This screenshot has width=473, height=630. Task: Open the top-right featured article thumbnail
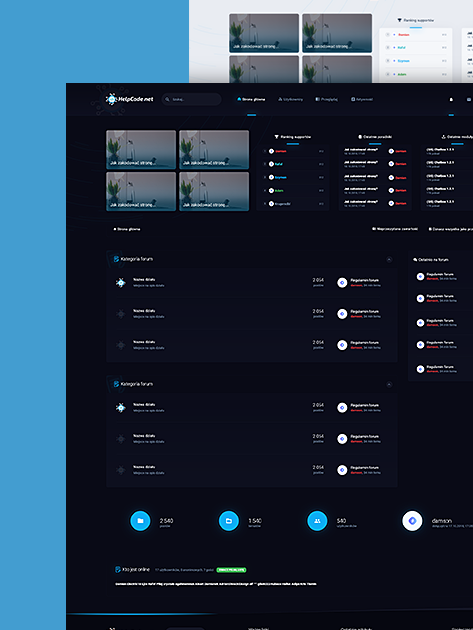pyautogui.click(x=214, y=149)
